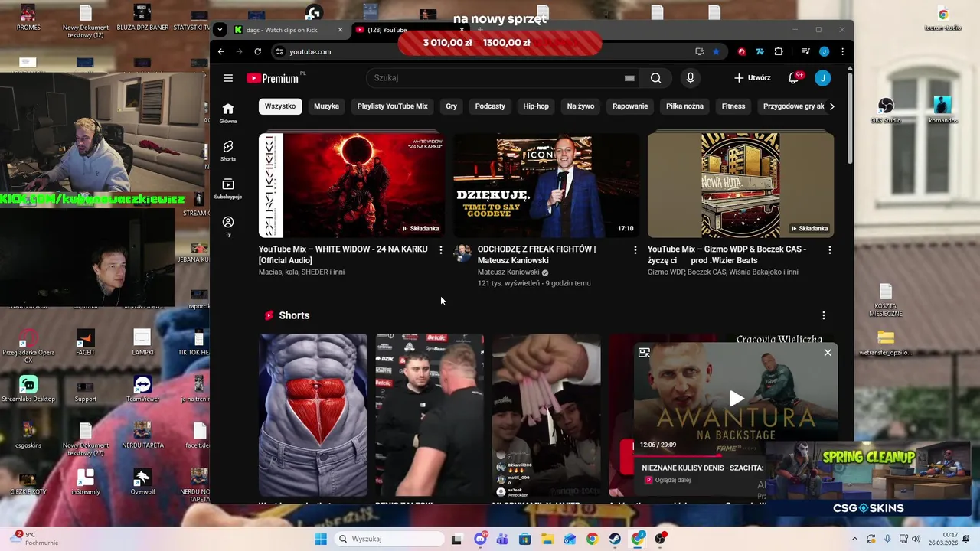
Task: Select the Piłka nożna filter chip
Action: pos(684,106)
